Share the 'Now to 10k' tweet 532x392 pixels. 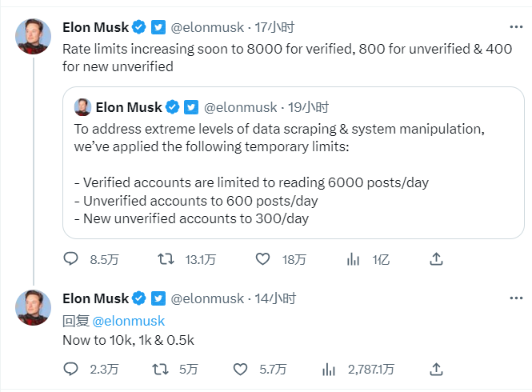[x=436, y=369]
